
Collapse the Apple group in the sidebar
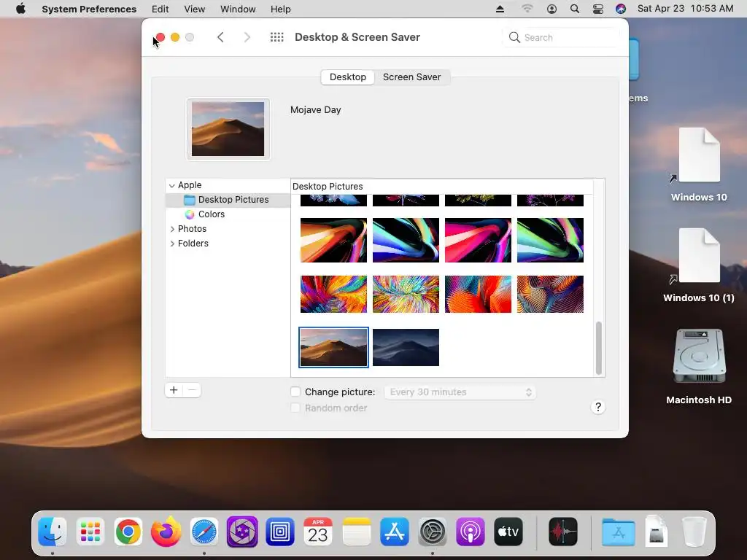(172, 185)
